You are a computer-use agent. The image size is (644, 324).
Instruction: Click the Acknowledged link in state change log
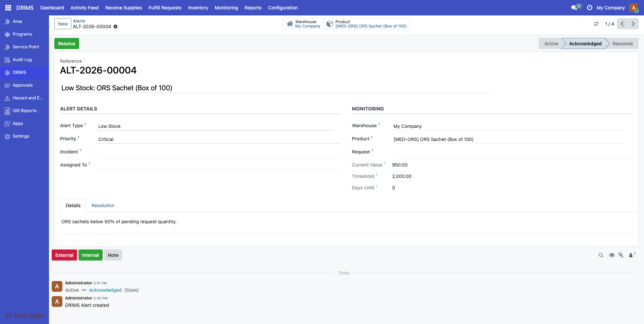pos(105,290)
